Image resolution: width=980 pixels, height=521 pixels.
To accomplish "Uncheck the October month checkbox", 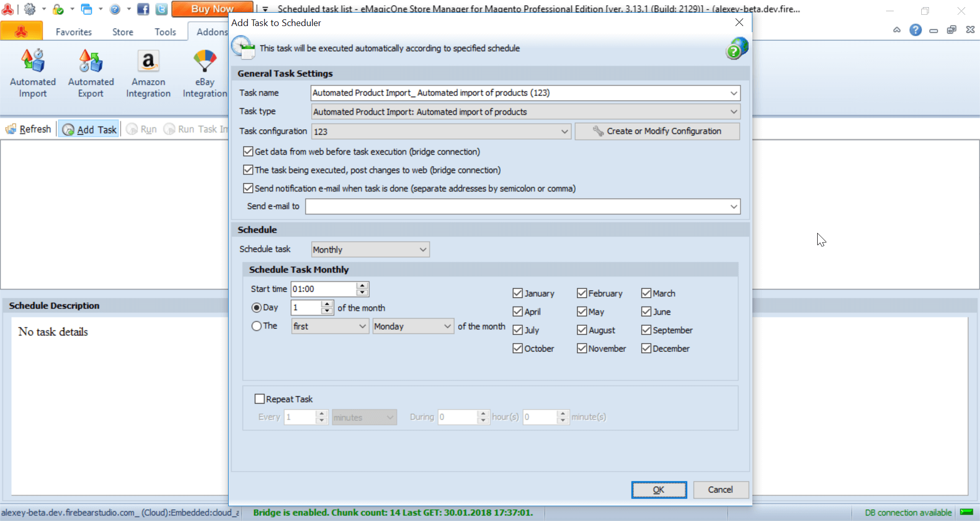I will pos(518,348).
